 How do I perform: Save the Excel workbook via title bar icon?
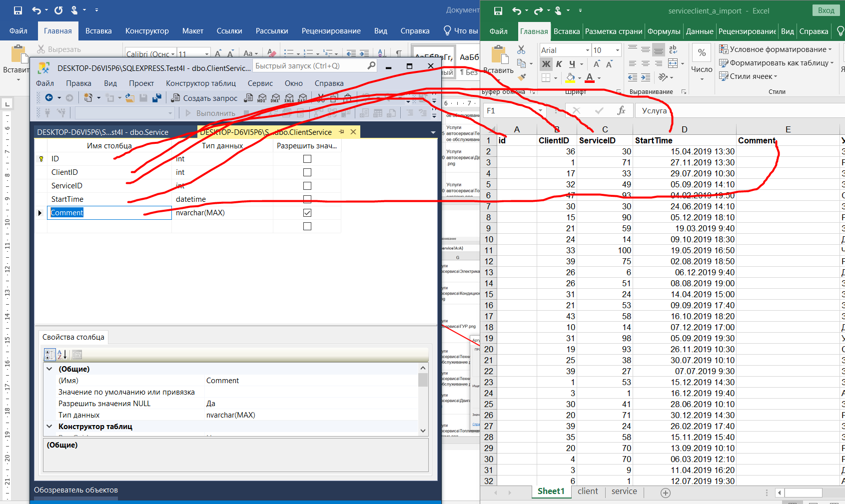(x=498, y=10)
